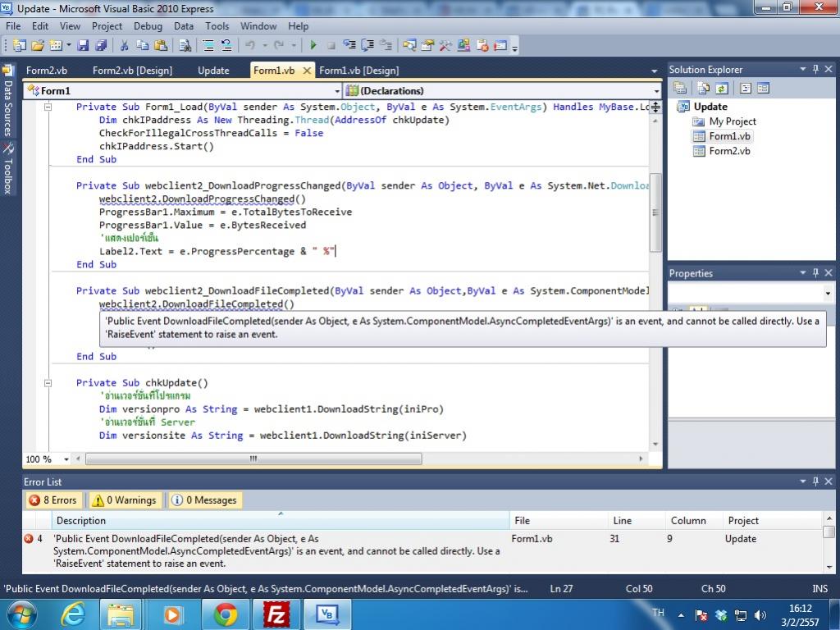Open the Add New Item dropdown arrow

69,46
